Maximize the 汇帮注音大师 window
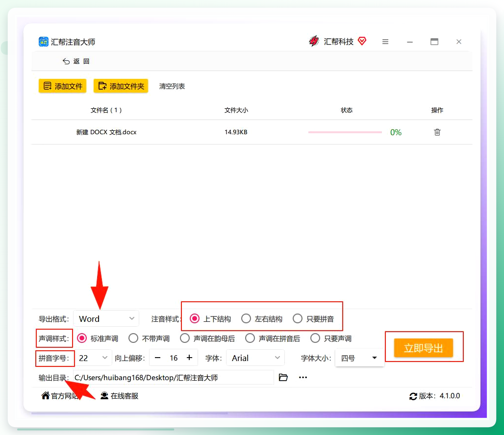The height and width of the screenshot is (435, 504). [x=434, y=42]
